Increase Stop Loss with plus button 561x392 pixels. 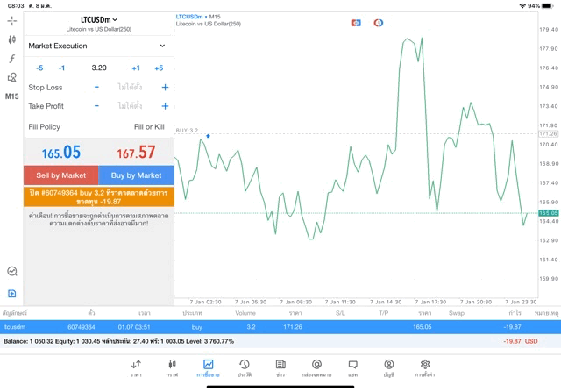(x=165, y=88)
